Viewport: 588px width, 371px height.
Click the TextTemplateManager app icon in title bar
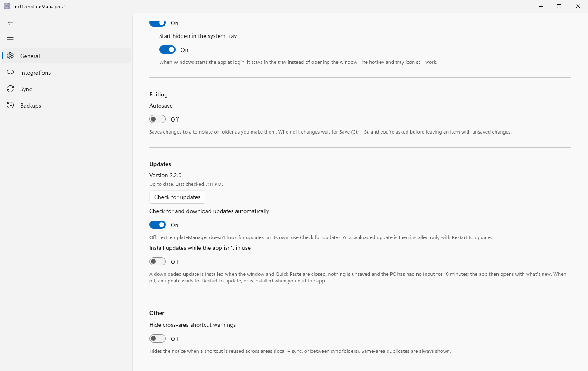tap(7, 6)
